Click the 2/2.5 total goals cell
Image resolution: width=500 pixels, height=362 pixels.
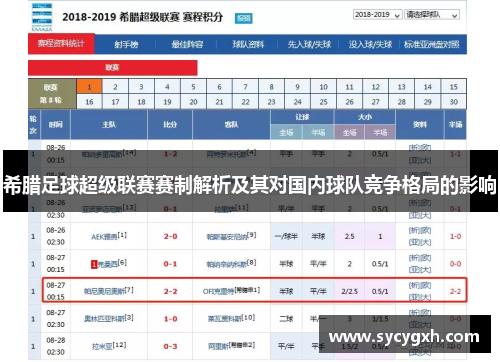(x=349, y=291)
